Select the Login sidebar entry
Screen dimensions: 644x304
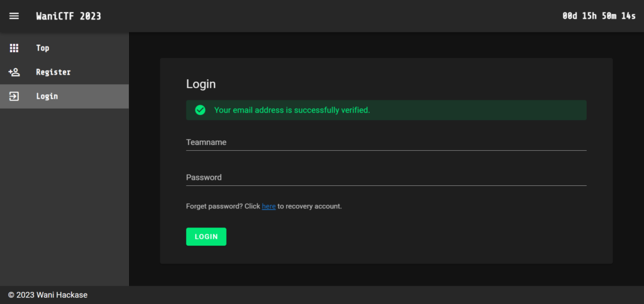tap(47, 96)
